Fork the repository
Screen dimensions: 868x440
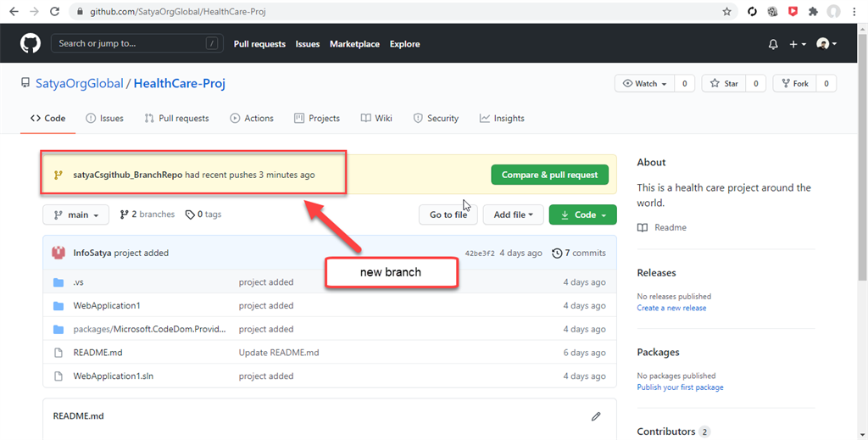[x=795, y=84]
